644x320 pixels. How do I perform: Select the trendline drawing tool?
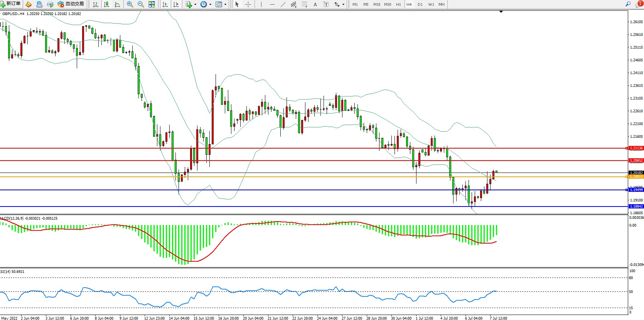pyautogui.click(x=283, y=4)
